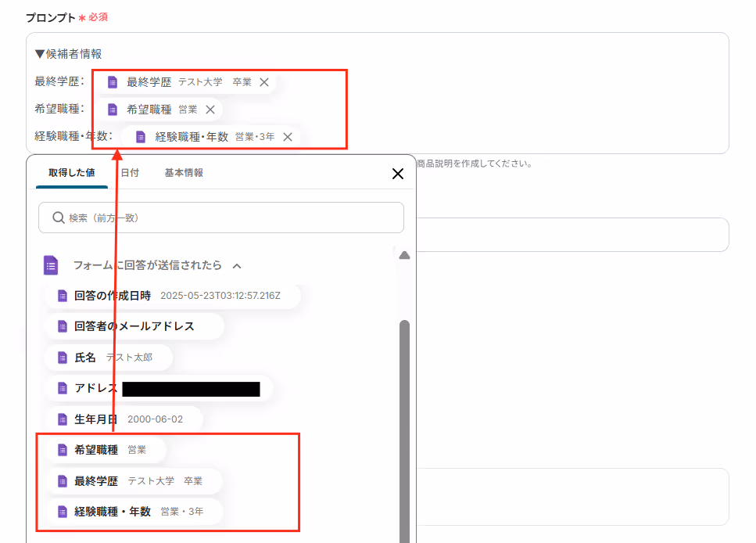
Task: Insert the 経験職種・年数 営業・3年 value from the list
Action: [134, 512]
